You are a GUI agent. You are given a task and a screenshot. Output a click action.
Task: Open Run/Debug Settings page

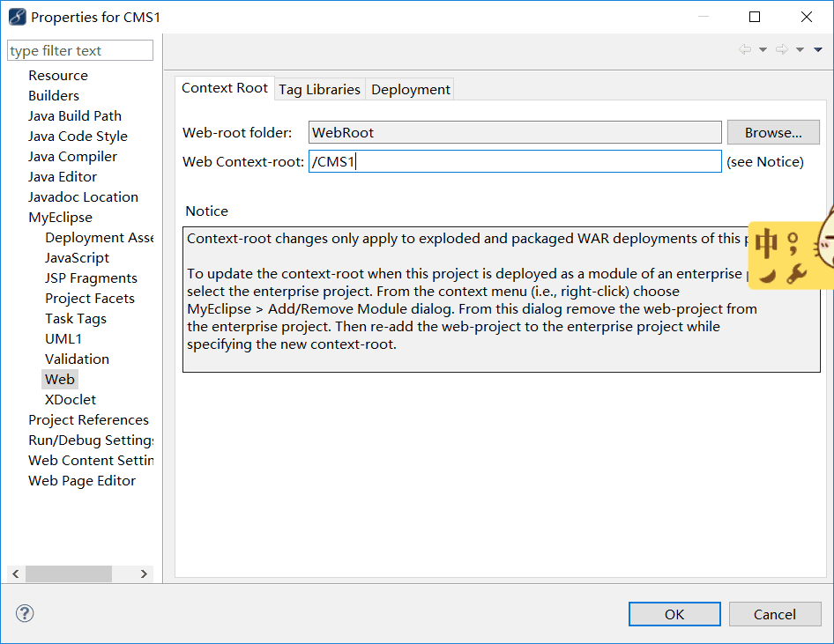(91, 440)
